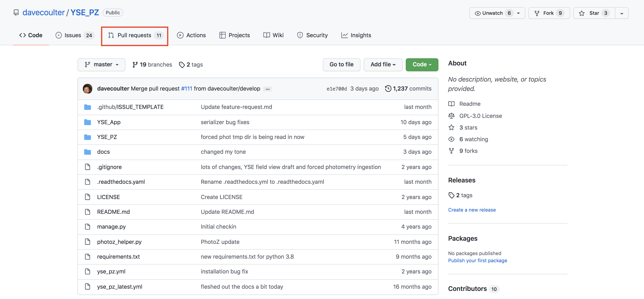
Task: Open 'forced phot tmp dir is being read in now'
Action: click(x=253, y=137)
